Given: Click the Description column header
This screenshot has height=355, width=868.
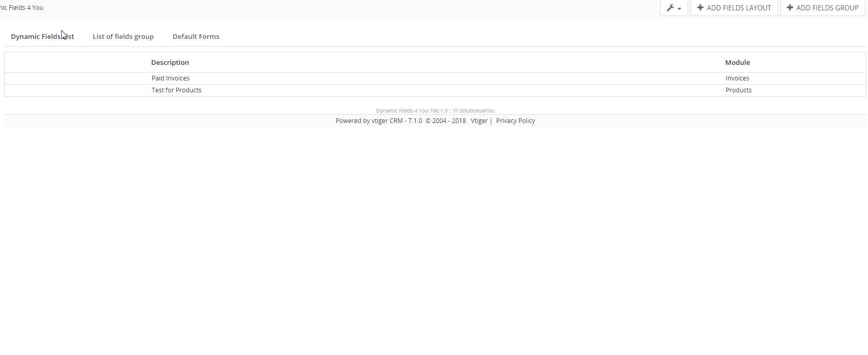Looking at the screenshot, I should click(170, 62).
